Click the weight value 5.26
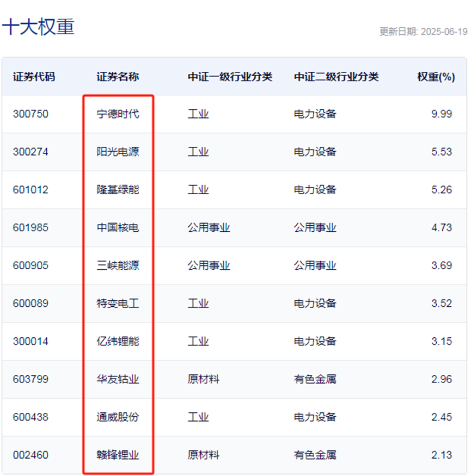This screenshot has height=476, width=471. tap(442, 190)
